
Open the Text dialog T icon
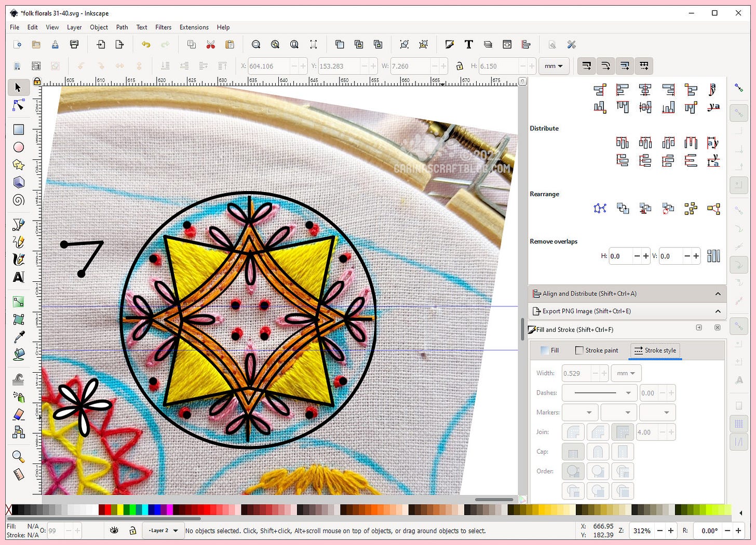point(469,45)
